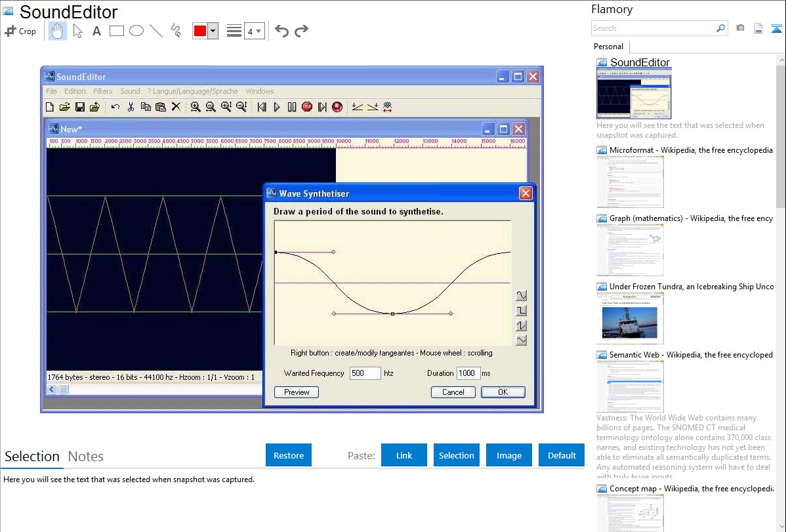This screenshot has width=786, height=532.
Task: Pick the ellipse shape tool
Action: (136, 31)
